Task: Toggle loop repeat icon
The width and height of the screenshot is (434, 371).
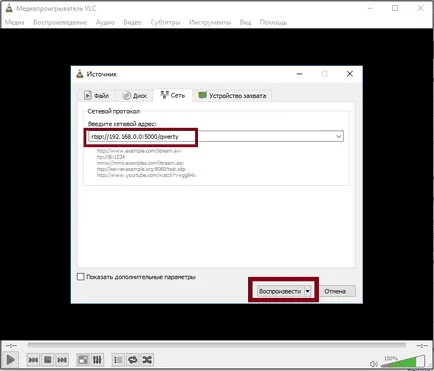Action: pos(133,360)
